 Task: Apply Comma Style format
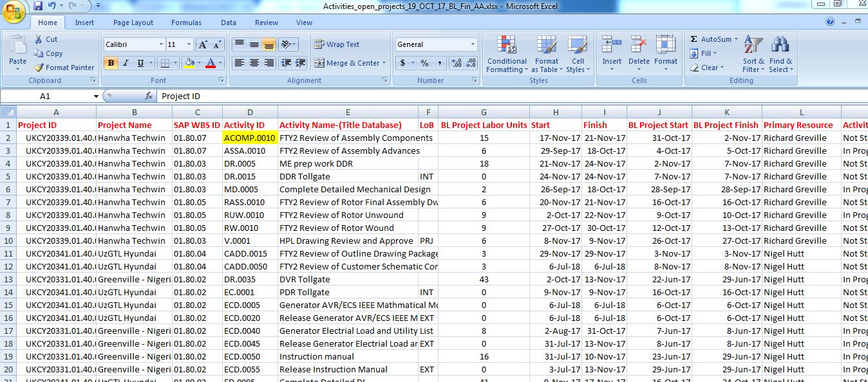(439, 63)
